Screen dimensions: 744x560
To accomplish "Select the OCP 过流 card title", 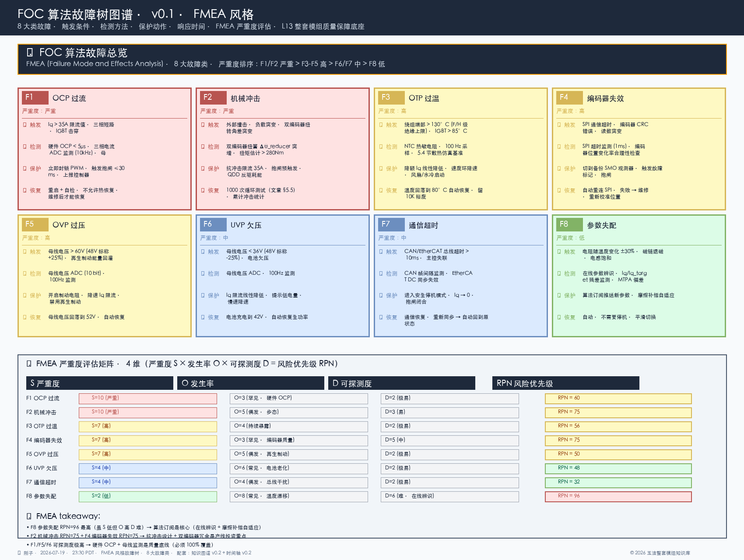I will (x=69, y=98).
